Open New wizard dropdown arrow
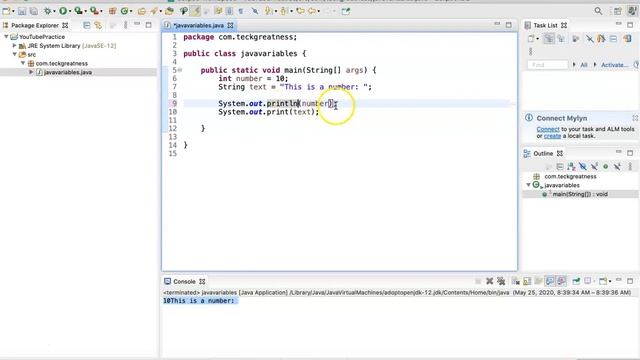640x360 pixels. (x=13, y=11)
